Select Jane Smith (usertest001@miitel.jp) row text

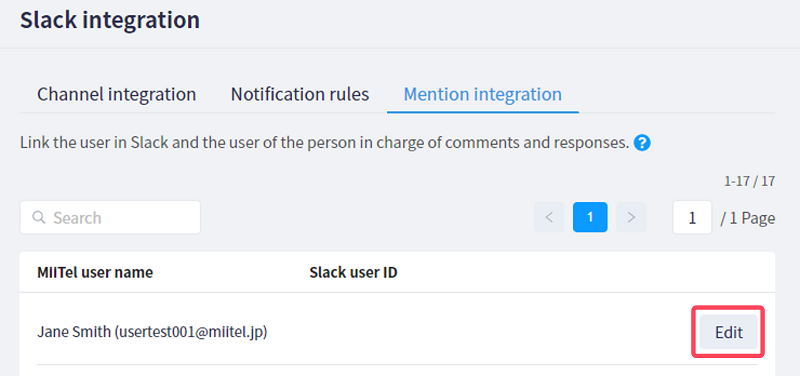click(x=152, y=332)
